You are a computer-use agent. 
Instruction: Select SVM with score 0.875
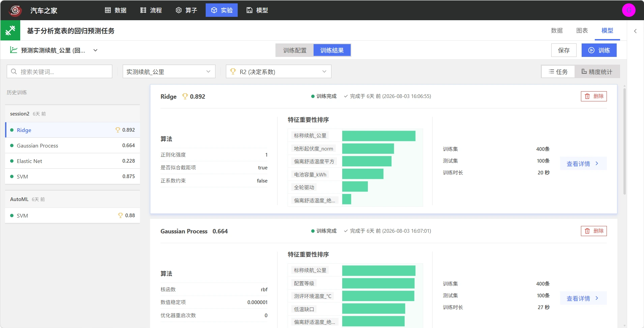pyautogui.click(x=72, y=176)
